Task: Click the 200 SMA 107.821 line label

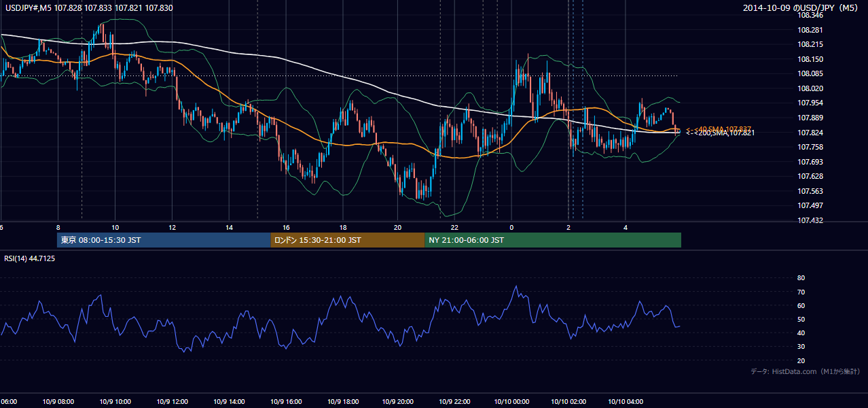Action: coord(720,133)
